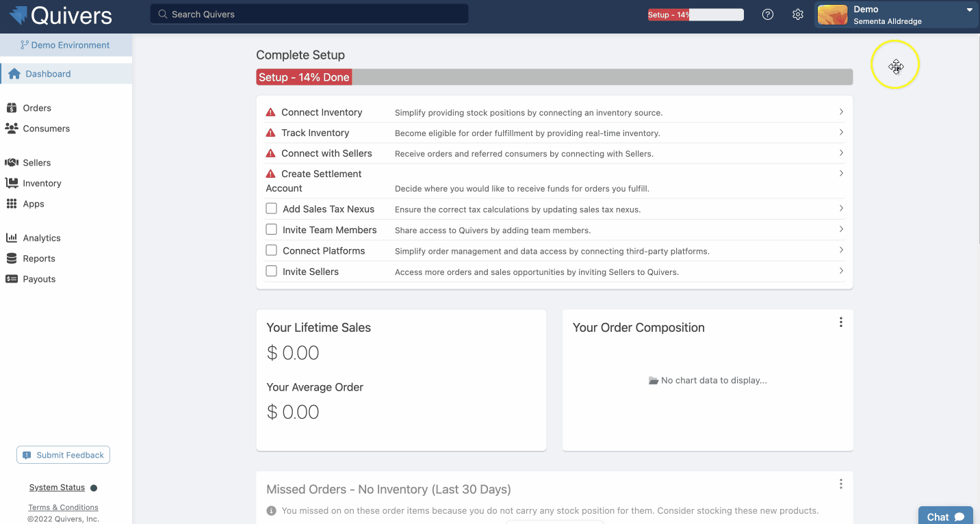Image resolution: width=980 pixels, height=524 pixels.
Task: Click the System Status indicator dot
Action: coord(94,488)
